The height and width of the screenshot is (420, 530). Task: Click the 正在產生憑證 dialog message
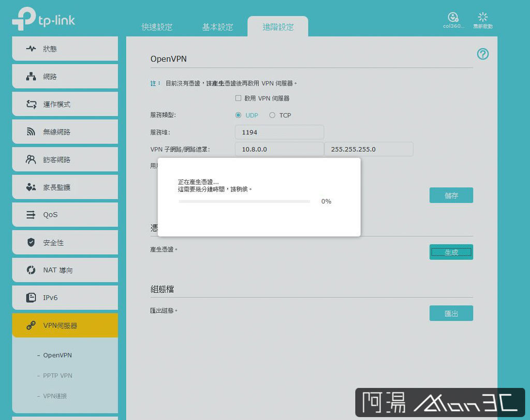(215, 185)
